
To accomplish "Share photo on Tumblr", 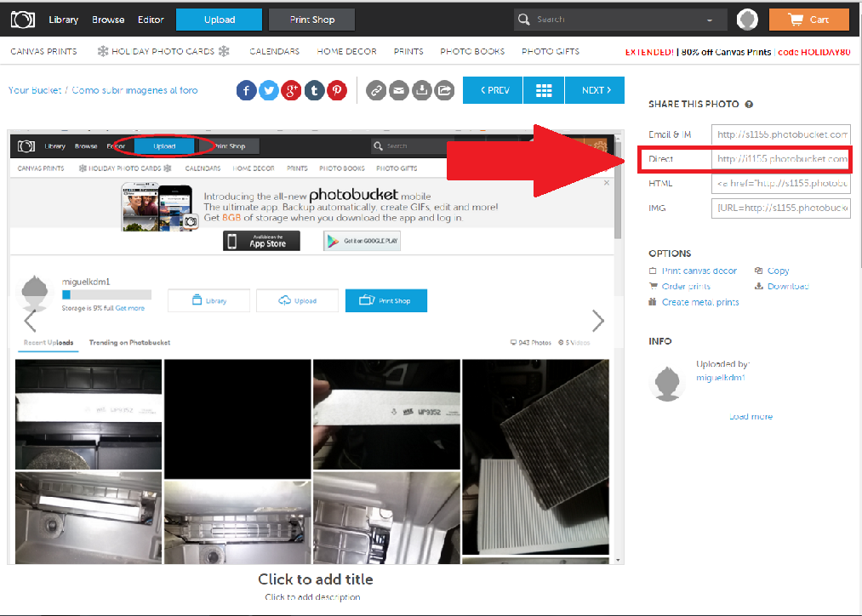I will click(x=314, y=90).
